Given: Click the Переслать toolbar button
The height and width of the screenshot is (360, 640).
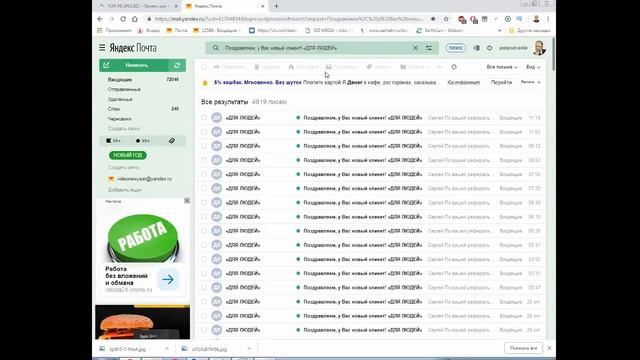Looking at the screenshot, I should (x=229, y=67).
